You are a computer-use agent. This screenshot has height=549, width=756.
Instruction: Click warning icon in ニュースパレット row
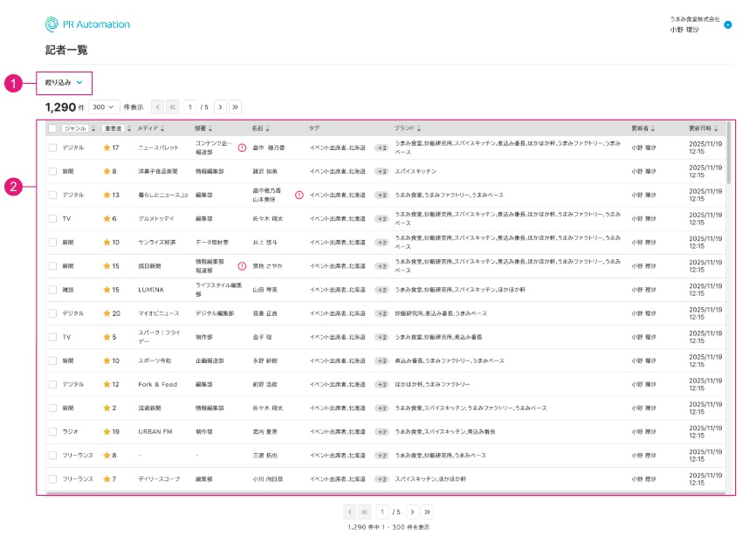point(242,148)
